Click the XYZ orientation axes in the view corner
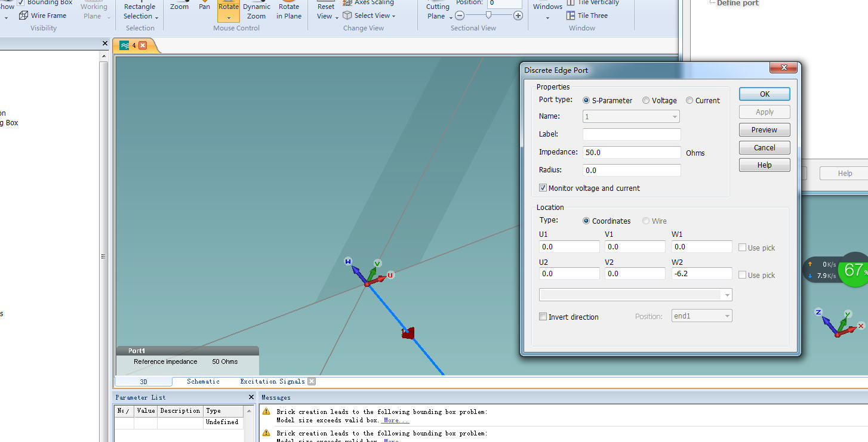The width and height of the screenshot is (868, 442). click(x=839, y=323)
